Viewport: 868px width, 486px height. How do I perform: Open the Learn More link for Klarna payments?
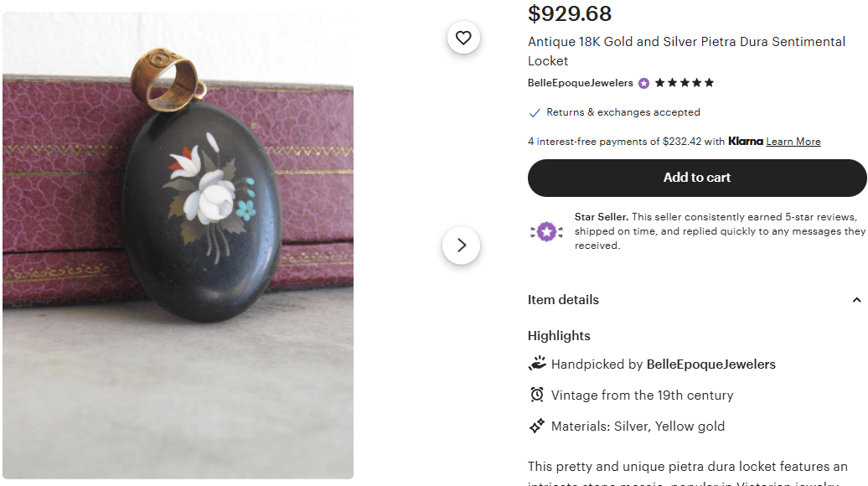coord(793,141)
